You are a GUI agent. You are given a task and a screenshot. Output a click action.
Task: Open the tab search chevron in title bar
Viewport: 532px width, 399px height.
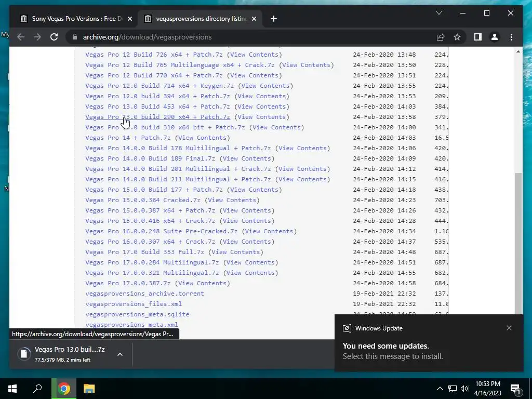tap(438, 13)
